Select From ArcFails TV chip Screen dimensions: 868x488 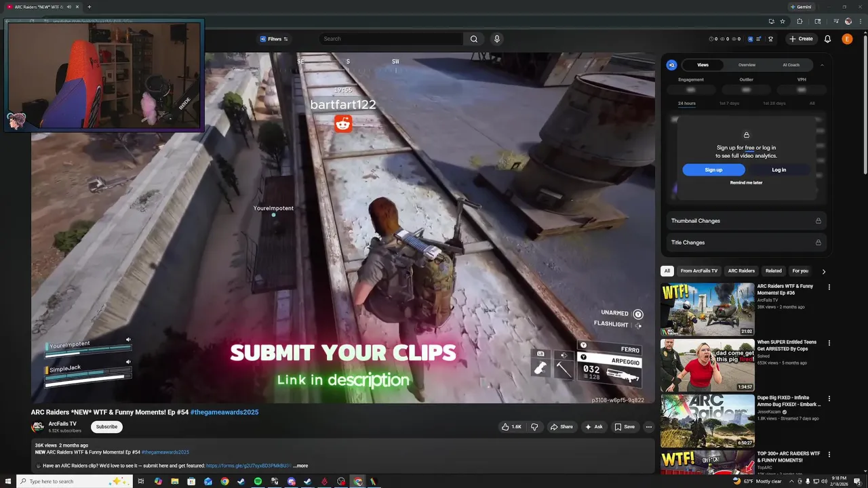point(698,271)
